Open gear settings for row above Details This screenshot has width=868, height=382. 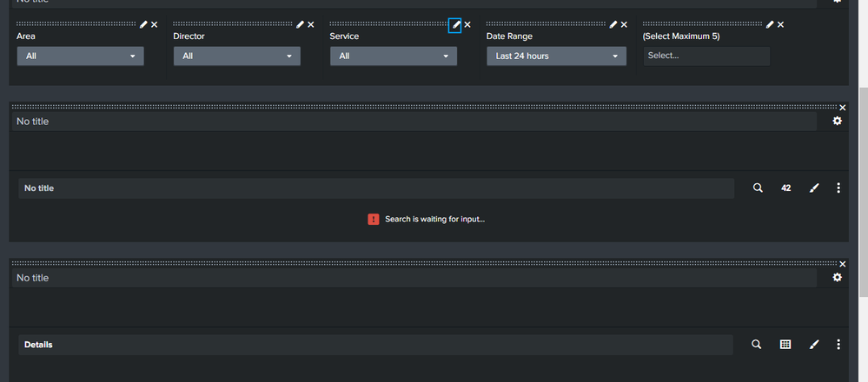coord(837,278)
